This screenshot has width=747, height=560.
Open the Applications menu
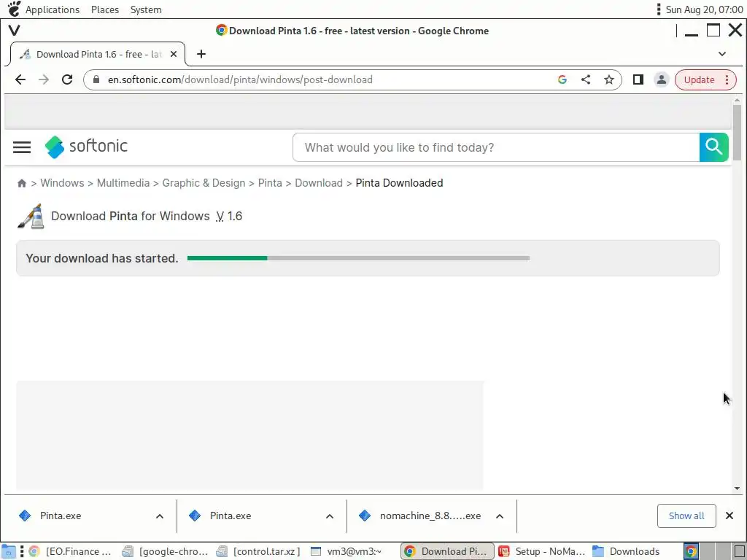(53, 9)
